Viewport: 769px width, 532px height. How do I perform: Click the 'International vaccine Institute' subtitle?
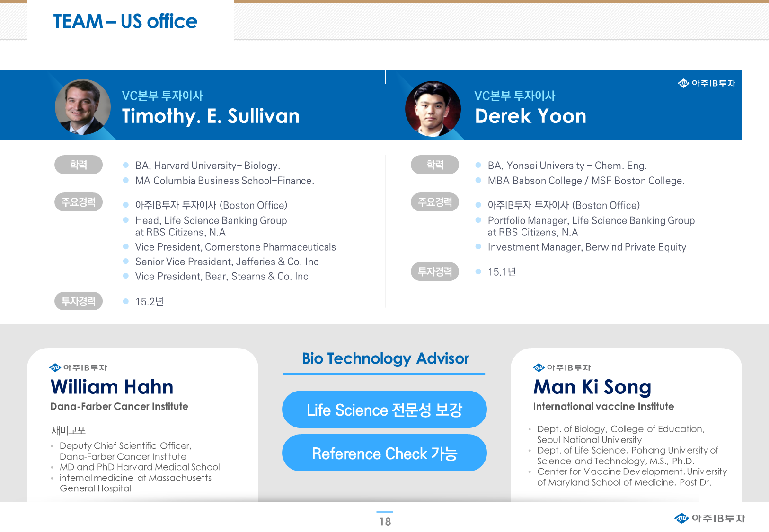point(604,406)
